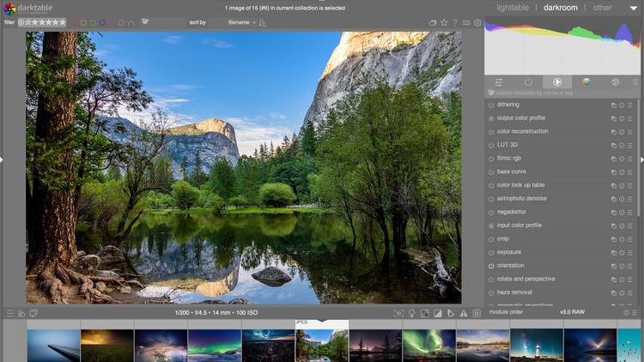Select the highlighted module group tab beside the power icon
Image resolution: width=644 pixels, height=362 pixels.
point(557,82)
